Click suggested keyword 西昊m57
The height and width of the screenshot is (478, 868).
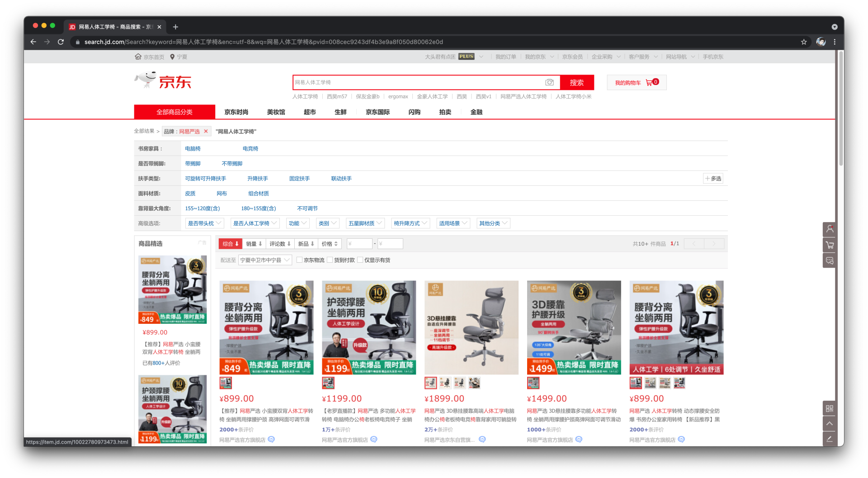coord(337,96)
